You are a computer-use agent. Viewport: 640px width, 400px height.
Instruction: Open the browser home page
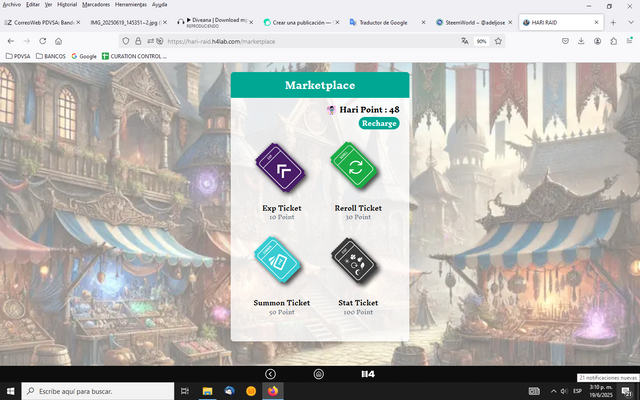(58, 41)
